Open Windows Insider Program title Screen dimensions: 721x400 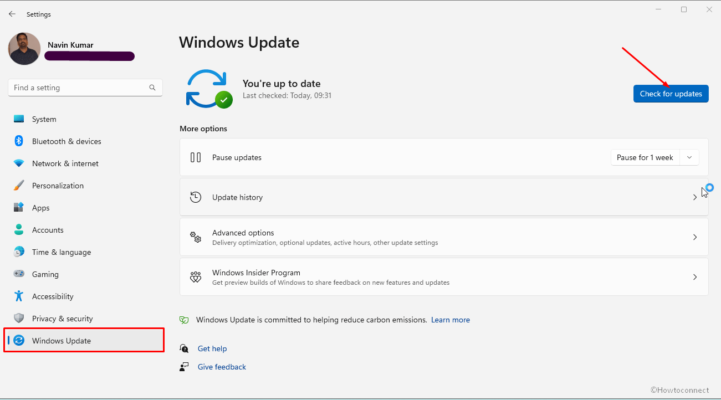coord(256,273)
